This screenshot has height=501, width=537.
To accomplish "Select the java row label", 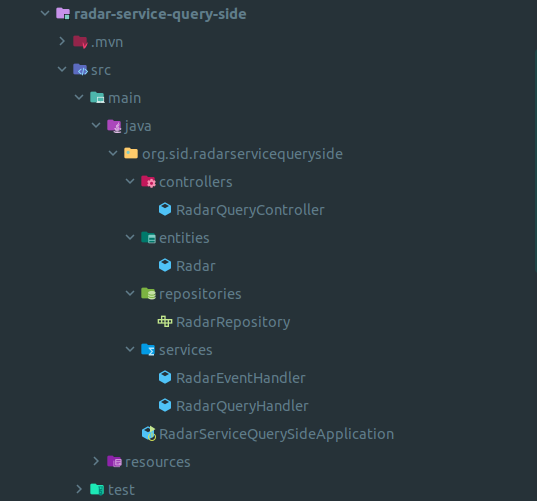I will [138, 126].
